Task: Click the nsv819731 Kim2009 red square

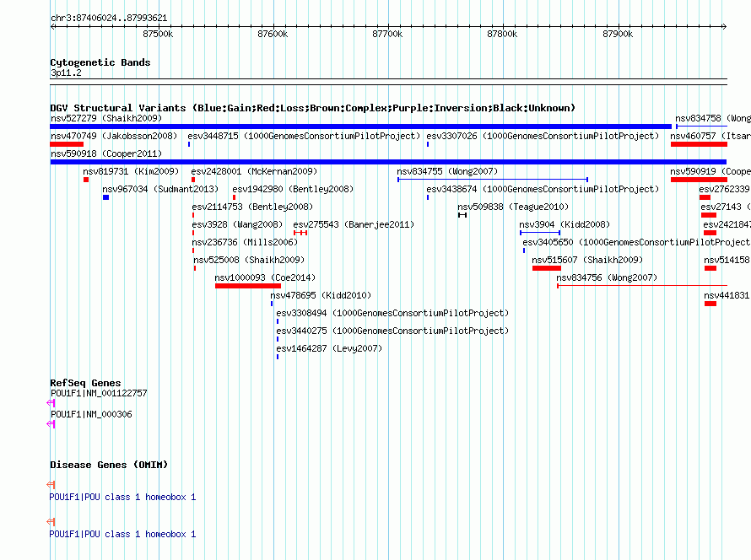Action: pyautogui.click(x=86, y=180)
